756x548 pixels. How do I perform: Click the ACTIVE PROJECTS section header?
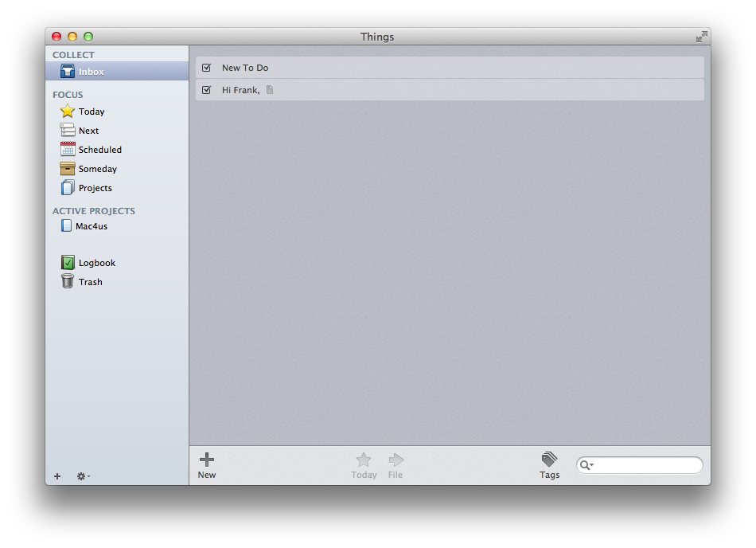(94, 211)
